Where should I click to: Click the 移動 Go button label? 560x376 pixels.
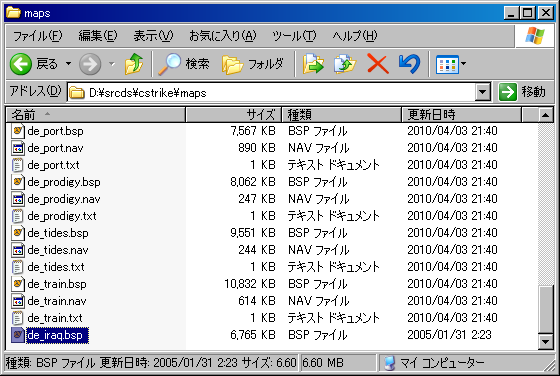coord(533,92)
